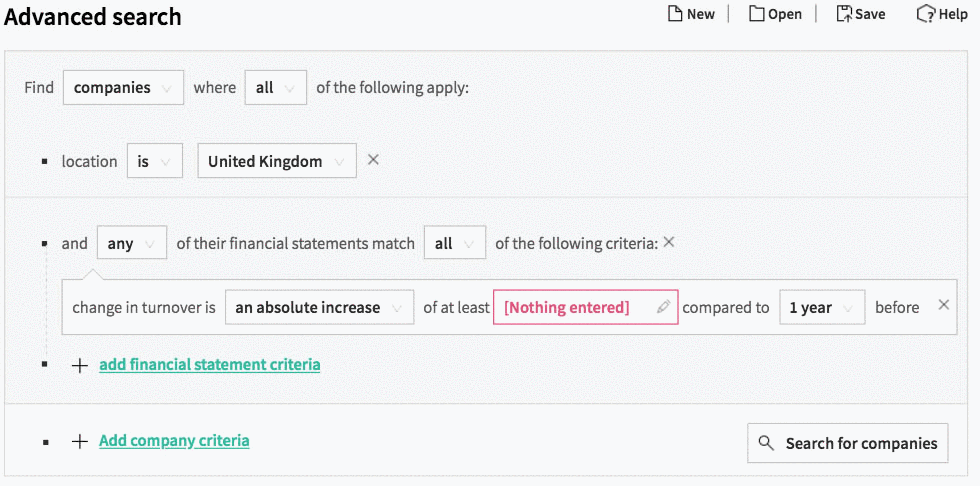The width and height of the screenshot is (980, 486).
Task: Click the New document icon
Action: tap(674, 14)
